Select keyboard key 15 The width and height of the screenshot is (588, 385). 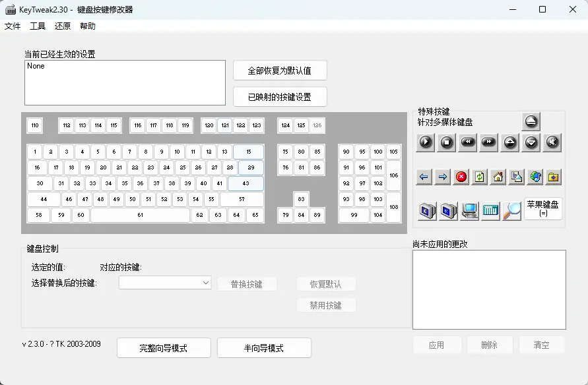pos(249,152)
